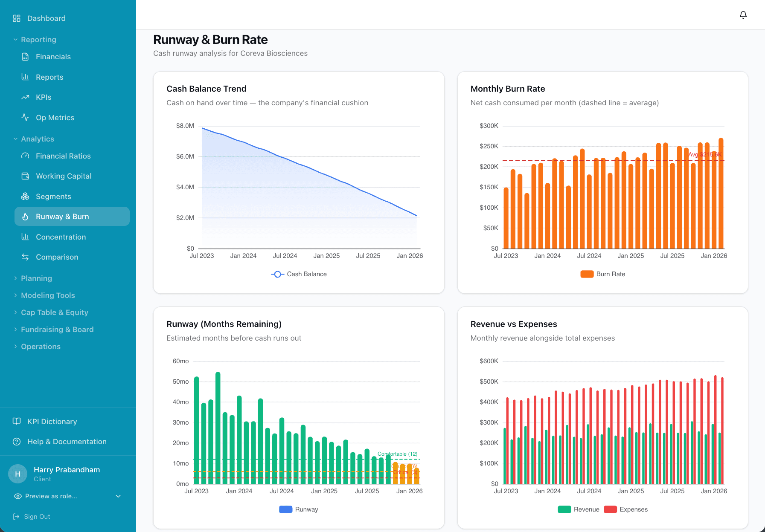Screen dimensions: 765x532
Task: Select the Op Metrics pulse icon
Action: [25, 117]
